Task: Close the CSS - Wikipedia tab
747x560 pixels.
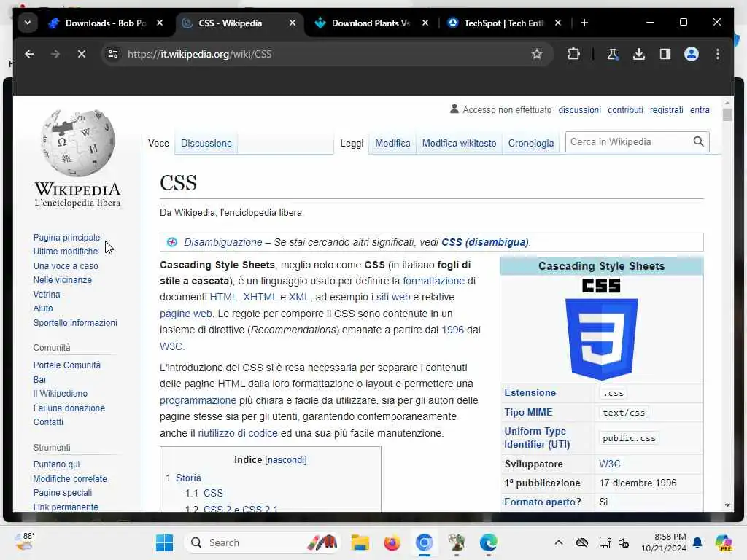Action: pyautogui.click(x=293, y=23)
